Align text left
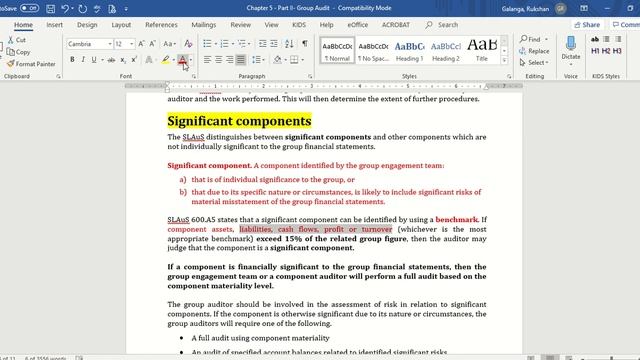The width and height of the screenshot is (640, 360). [207, 60]
